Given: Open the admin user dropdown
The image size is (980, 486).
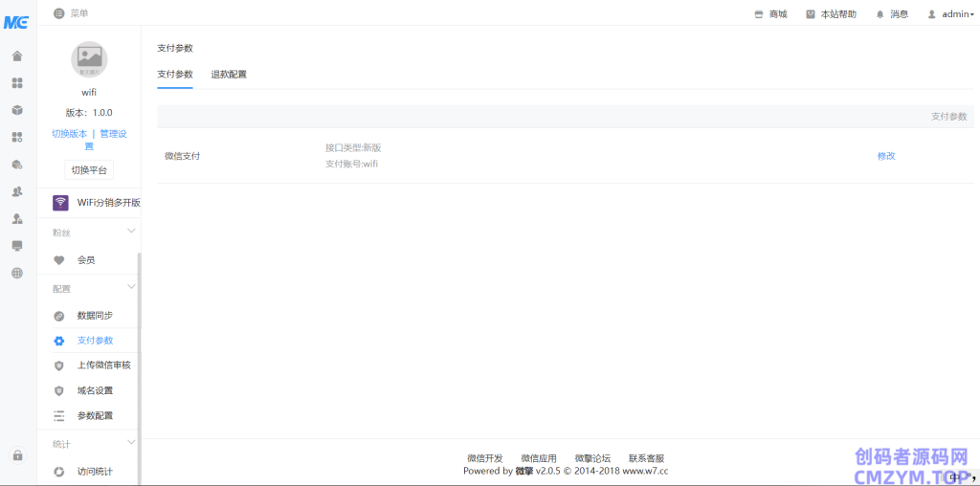Looking at the screenshot, I should [x=950, y=14].
